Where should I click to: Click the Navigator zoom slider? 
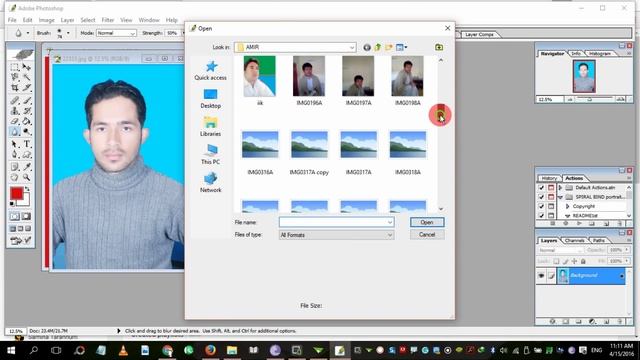pyautogui.click(x=590, y=99)
